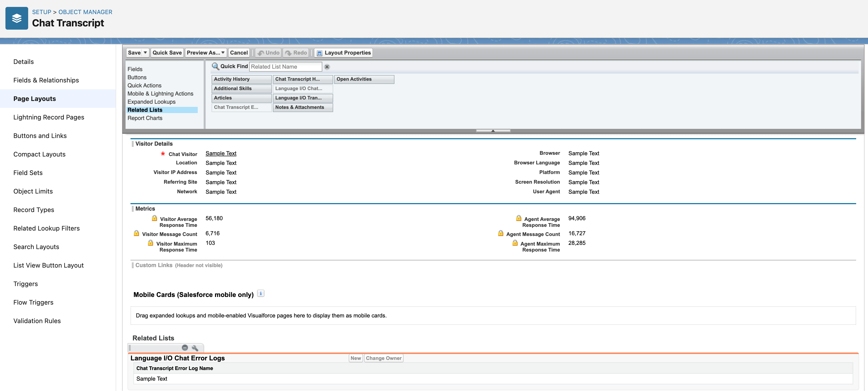Select the Articles palette item
This screenshot has height=391, width=868.
coord(242,98)
